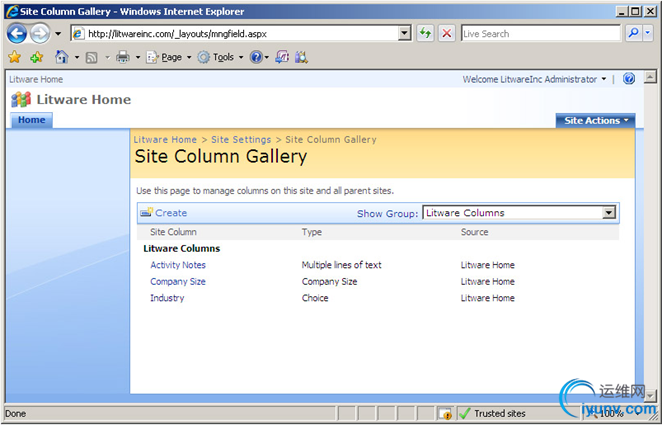Click the page scrollbar up arrow

[650, 77]
